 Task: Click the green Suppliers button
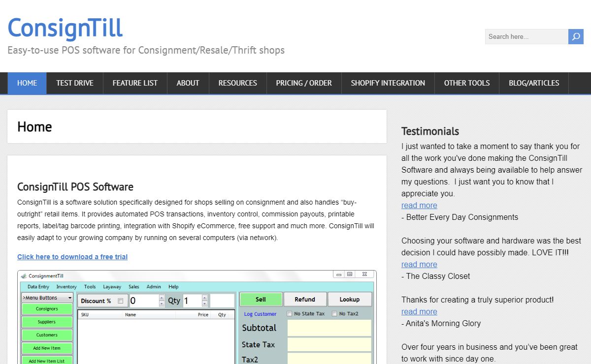(x=47, y=322)
